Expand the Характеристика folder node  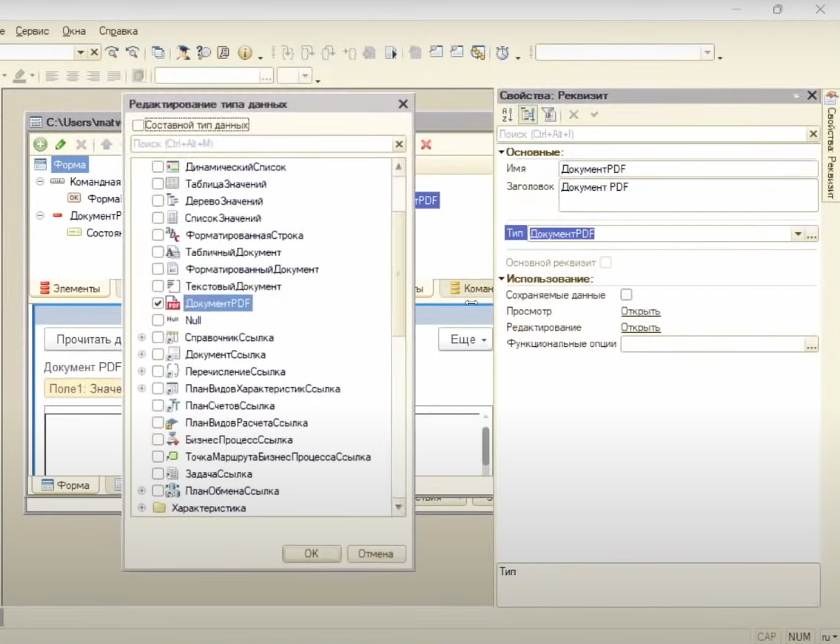pos(142,508)
